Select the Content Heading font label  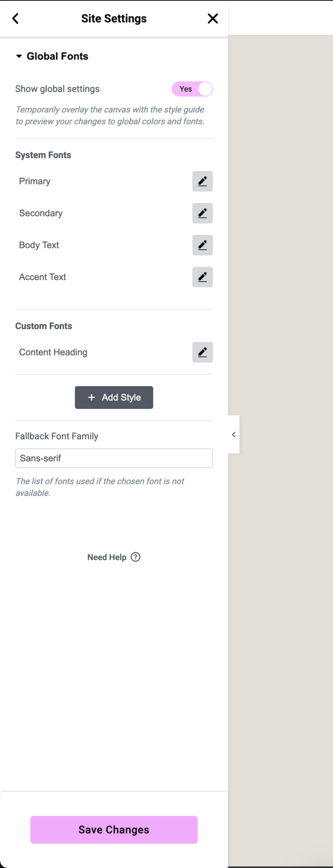(x=53, y=352)
